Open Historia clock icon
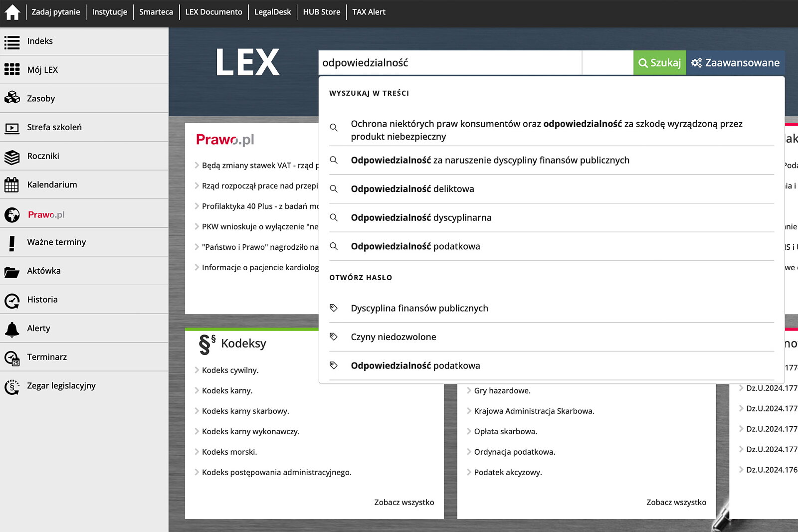 coord(12,301)
